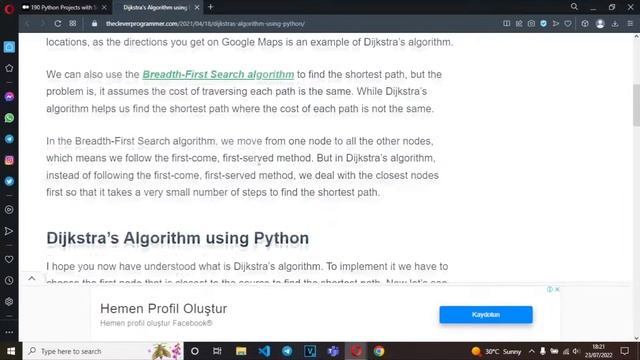The image size is (640, 360).
Task: Open notification center icon
Action: coord(624,351)
